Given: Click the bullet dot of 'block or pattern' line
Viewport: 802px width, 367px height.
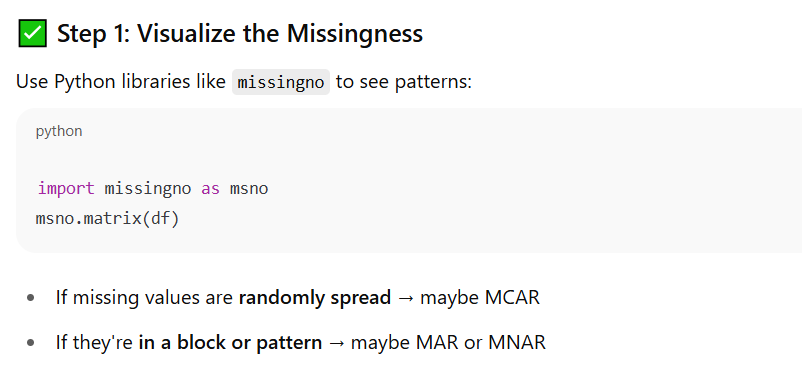Looking at the screenshot, I should click(31, 342).
